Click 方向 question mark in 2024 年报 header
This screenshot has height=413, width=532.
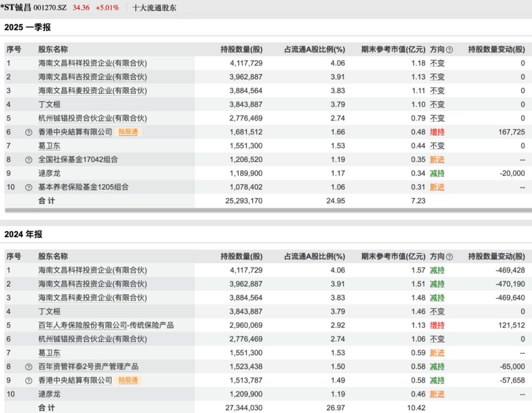449,257
